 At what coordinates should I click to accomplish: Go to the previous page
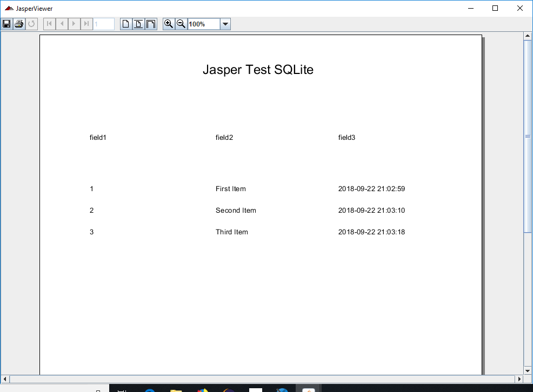coord(62,24)
